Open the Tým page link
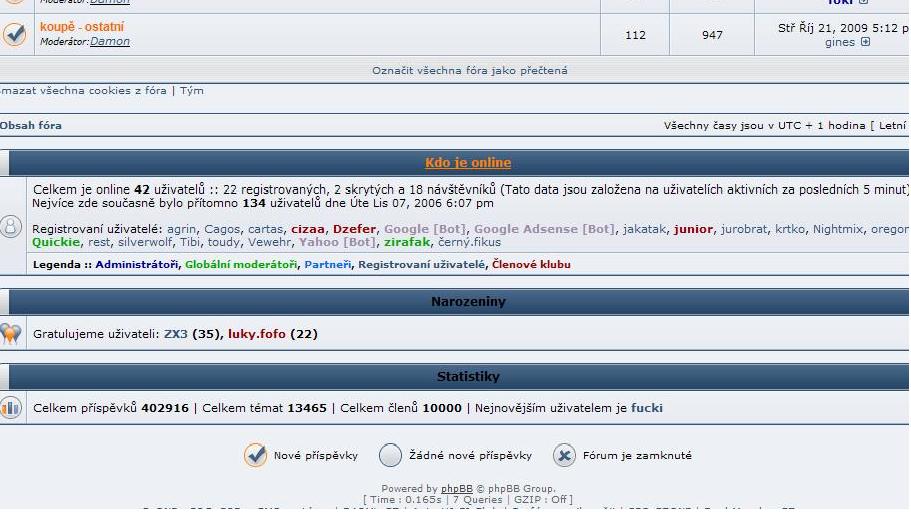This screenshot has height=512, width=911. (191, 91)
